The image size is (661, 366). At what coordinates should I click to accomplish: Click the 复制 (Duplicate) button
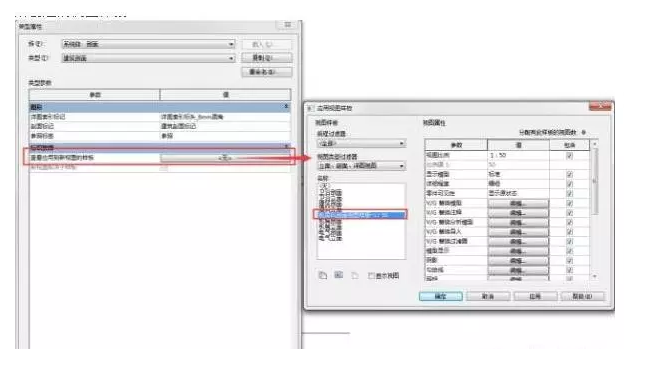coord(266,58)
